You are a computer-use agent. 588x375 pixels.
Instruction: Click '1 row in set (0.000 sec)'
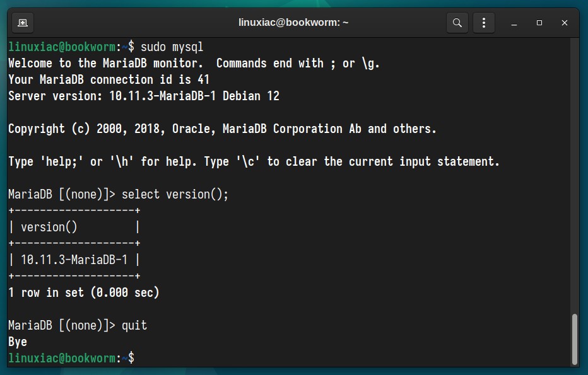pos(84,292)
